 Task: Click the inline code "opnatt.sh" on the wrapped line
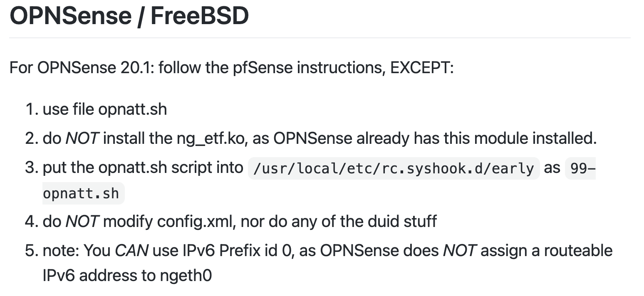point(84,193)
